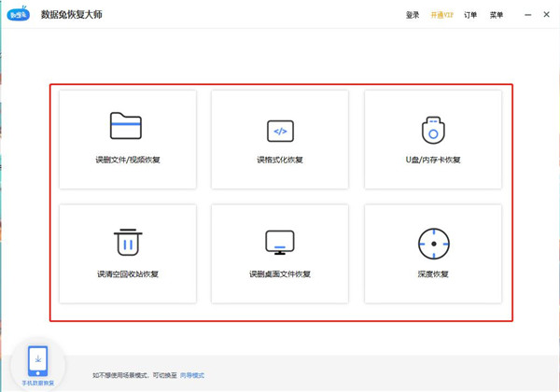Open the 订单 orders menu item
This screenshot has height=392, width=560.
[470, 15]
